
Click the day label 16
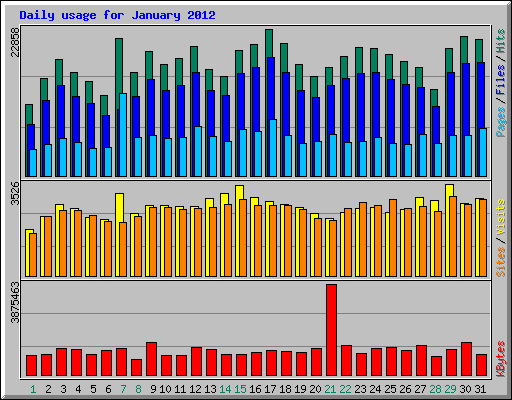(255, 389)
